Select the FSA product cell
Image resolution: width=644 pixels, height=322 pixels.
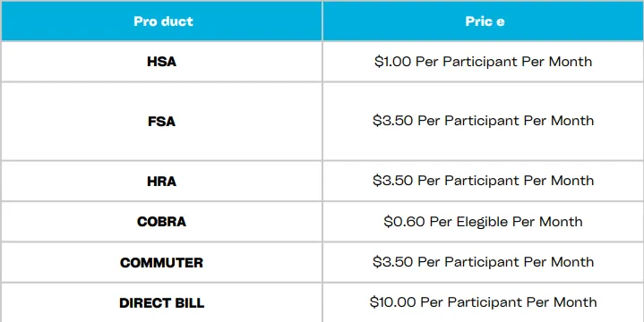click(x=162, y=122)
